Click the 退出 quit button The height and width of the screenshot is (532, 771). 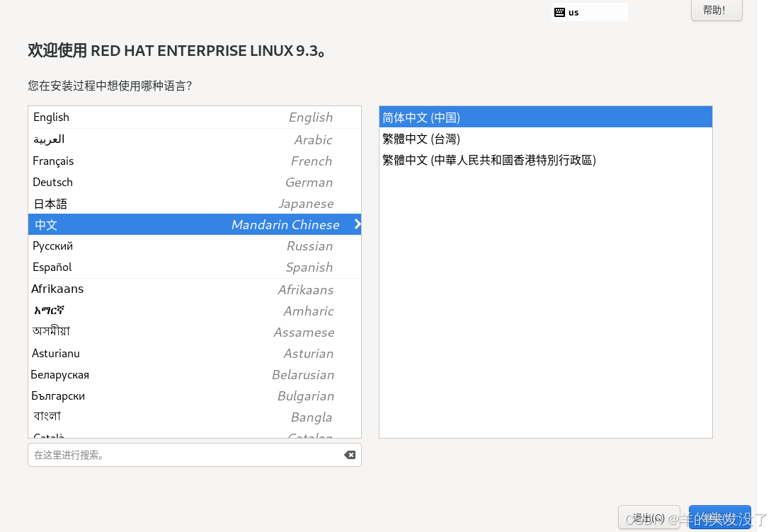(649, 518)
